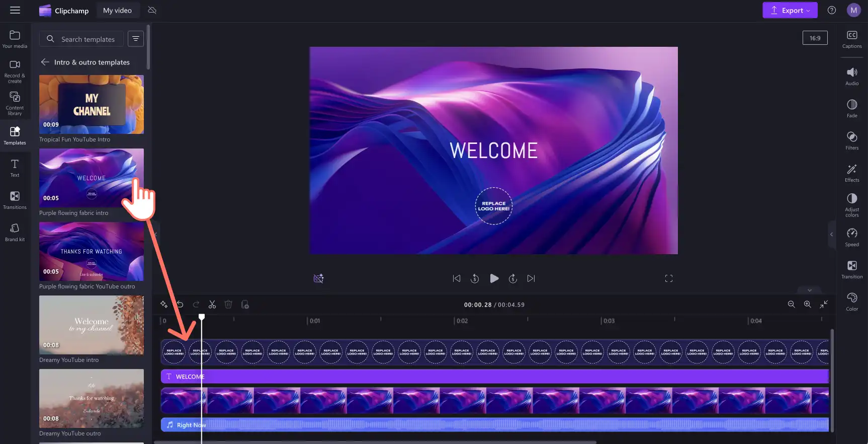Open the Filters panel

tap(852, 140)
